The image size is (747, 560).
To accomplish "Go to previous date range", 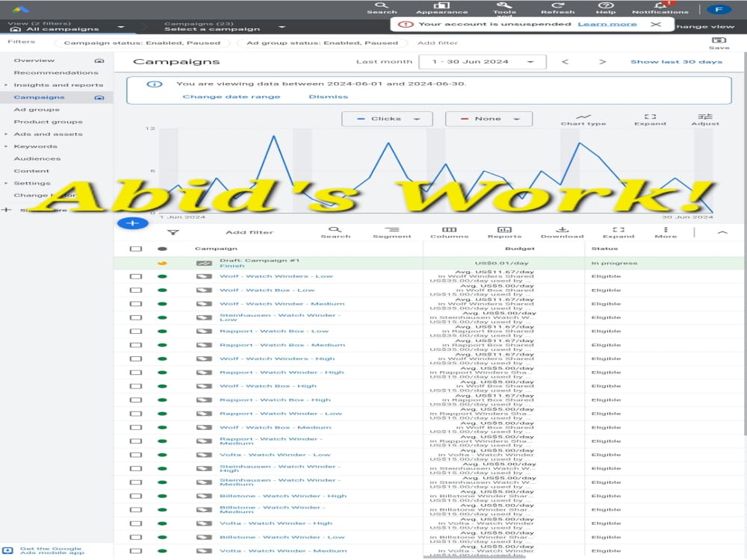I will 565,62.
